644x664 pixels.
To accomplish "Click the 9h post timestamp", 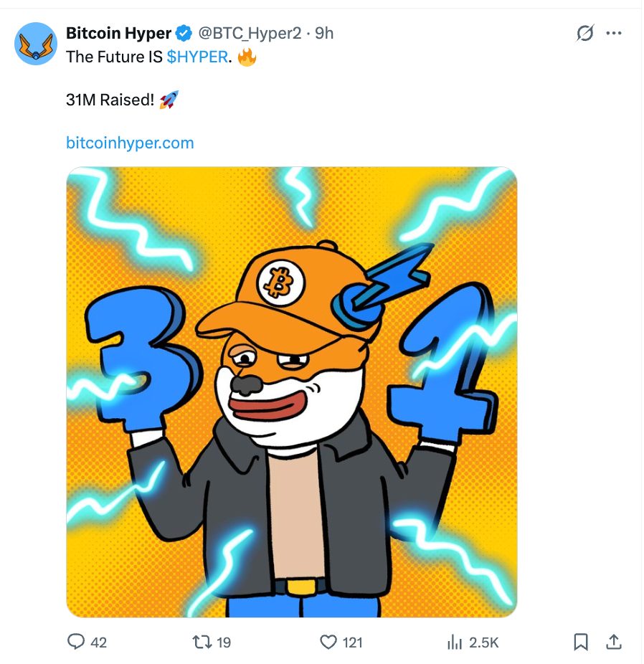I will pyautogui.click(x=325, y=33).
